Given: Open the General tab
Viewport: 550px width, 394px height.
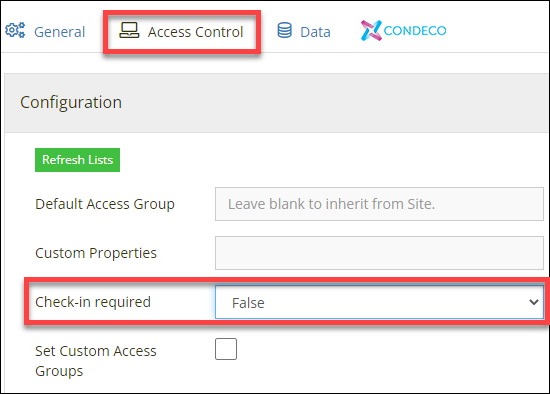Looking at the screenshot, I should [x=60, y=32].
